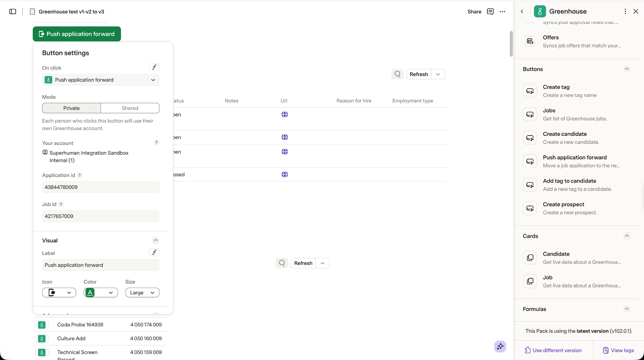644x360 pixels.
Task: Click the lower Refresh button
Action: (x=303, y=263)
